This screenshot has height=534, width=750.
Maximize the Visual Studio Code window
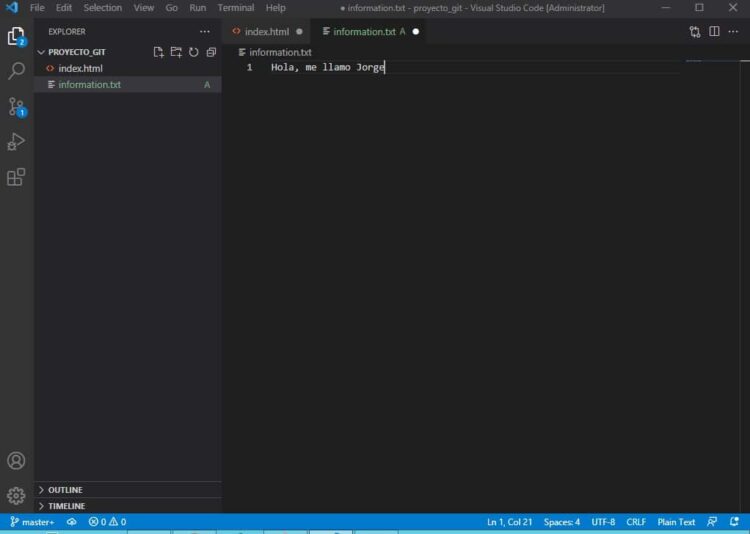(699, 8)
